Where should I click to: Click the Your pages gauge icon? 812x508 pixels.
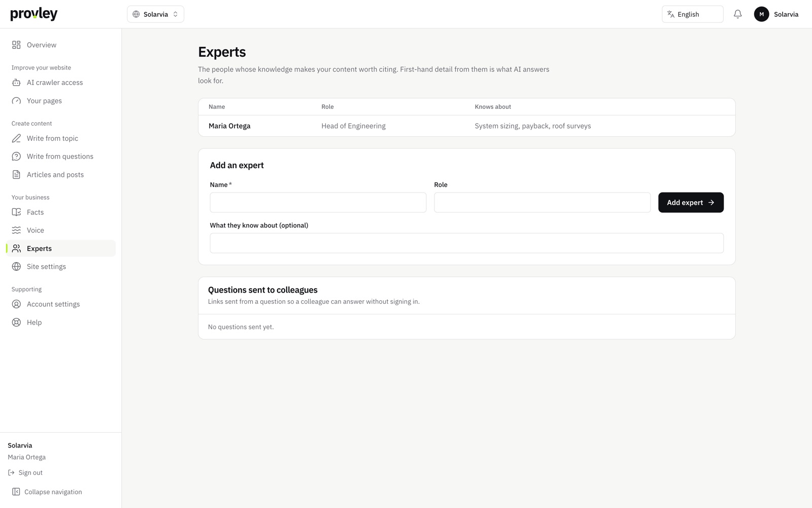[16, 101]
